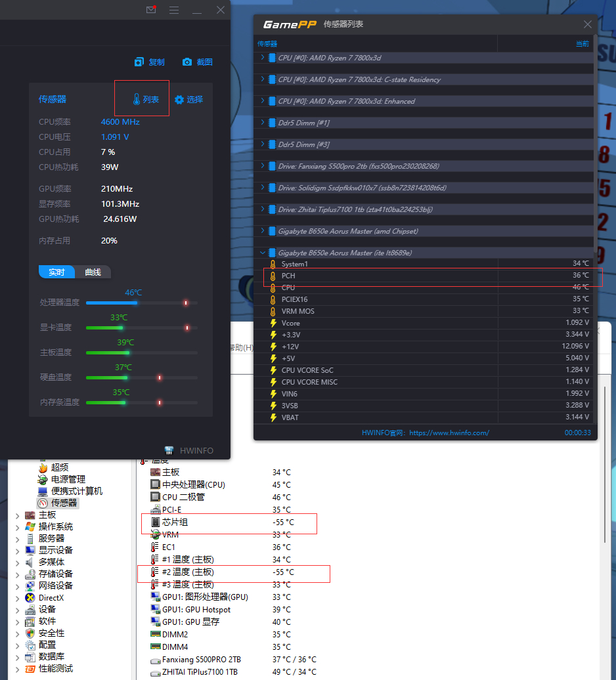Click the 硬盘温度 progress bar
The height and width of the screenshot is (680, 616).
[142, 377]
